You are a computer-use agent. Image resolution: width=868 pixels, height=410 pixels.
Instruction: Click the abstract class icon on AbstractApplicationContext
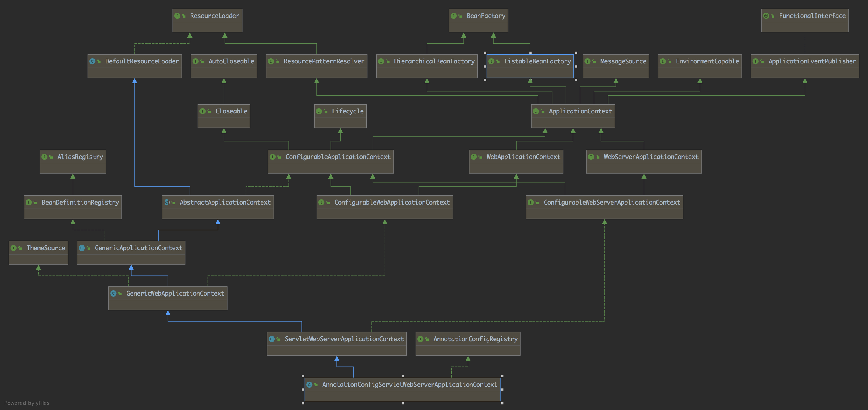pos(166,202)
